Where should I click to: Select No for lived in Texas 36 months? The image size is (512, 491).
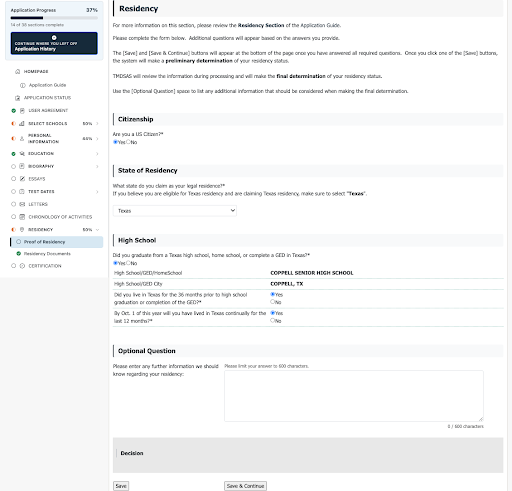273,302
